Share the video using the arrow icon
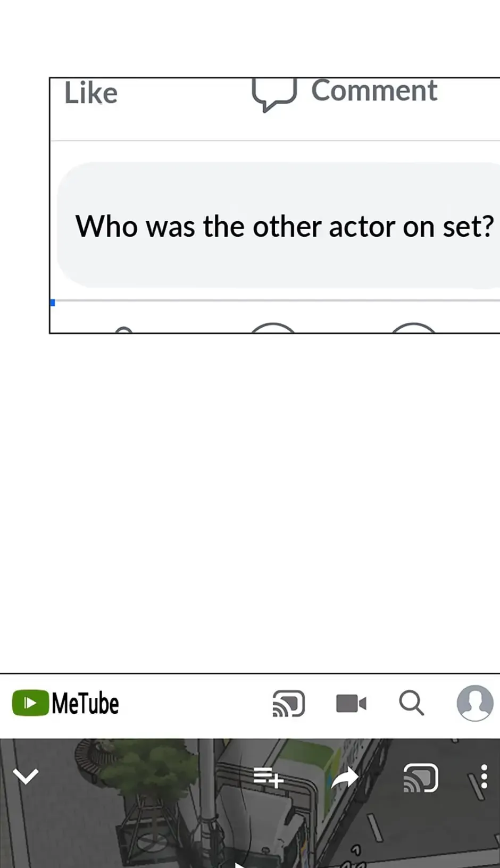Screen dimensions: 500x868 pos(345,778)
